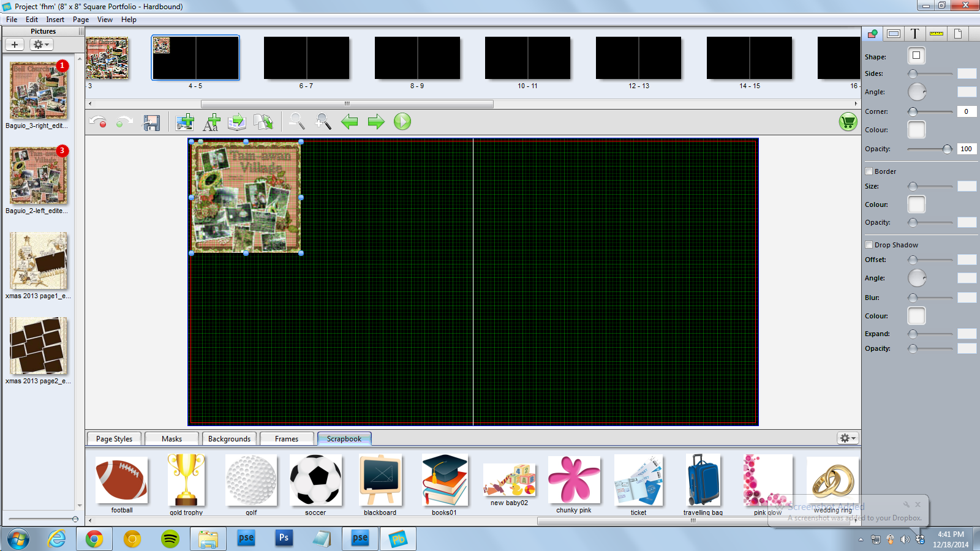Screen dimensions: 980x551
Task: Select the football scrapbook item
Action: (x=121, y=481)
